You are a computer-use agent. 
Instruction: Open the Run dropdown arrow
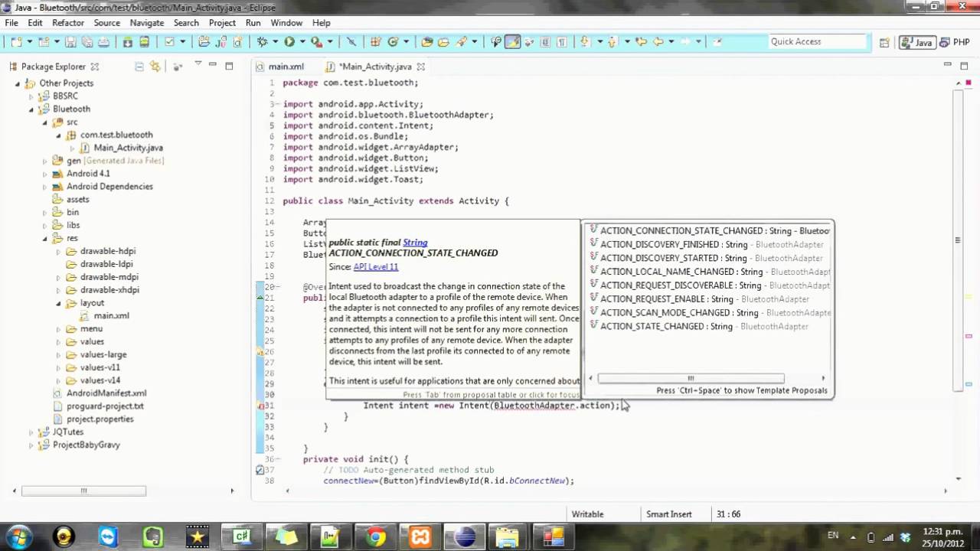point(302,42)
